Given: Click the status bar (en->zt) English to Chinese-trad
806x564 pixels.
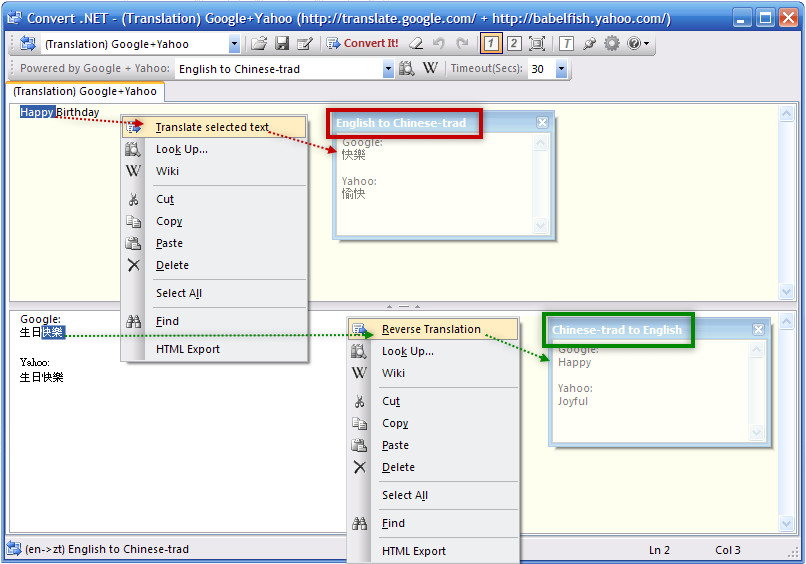Looking at the screenshot, I should point(107,549).
